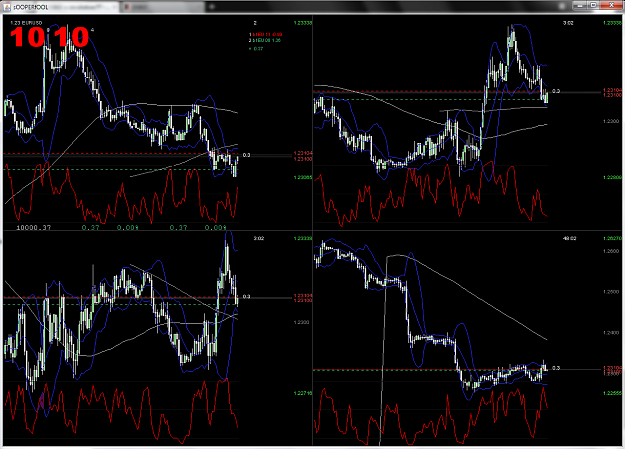Click the red position entry in top-left chart
The height and width of the screenshot is (449, 625).
pos(265,35)
